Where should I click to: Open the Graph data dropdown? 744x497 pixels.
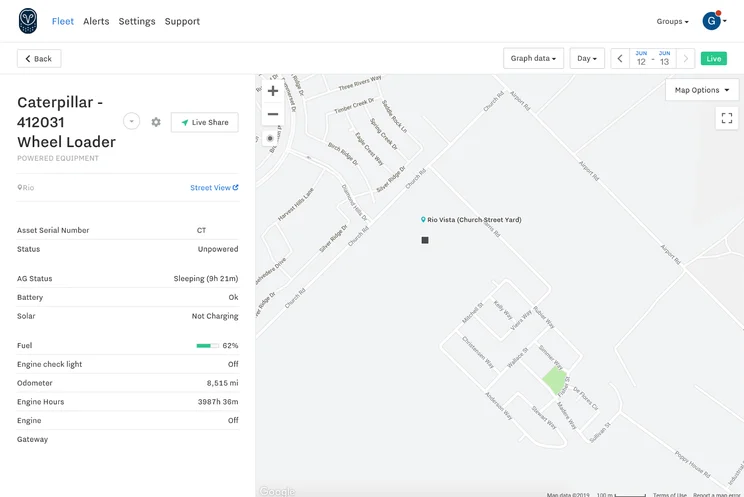pos(533,58)
